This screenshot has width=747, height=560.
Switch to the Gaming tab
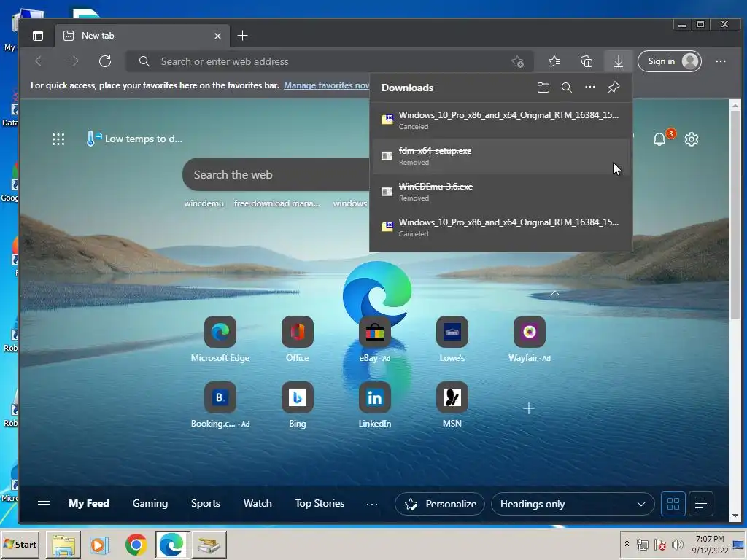pyautogui.click(x=150, y=503)
